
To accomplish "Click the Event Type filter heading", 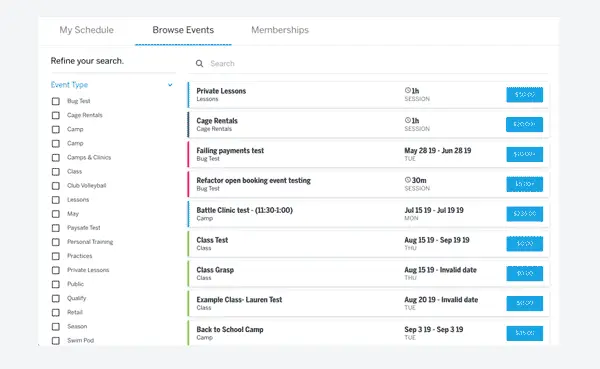I will coord(69,85).
